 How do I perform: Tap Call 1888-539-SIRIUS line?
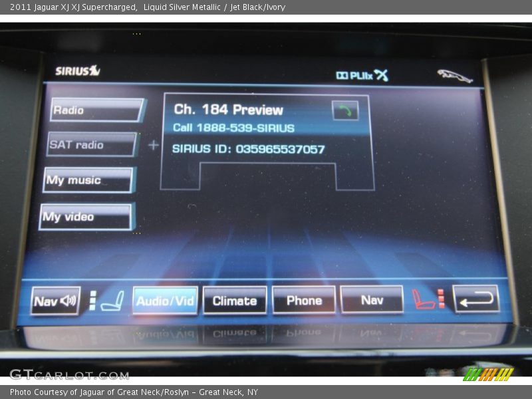click(234, 128)
